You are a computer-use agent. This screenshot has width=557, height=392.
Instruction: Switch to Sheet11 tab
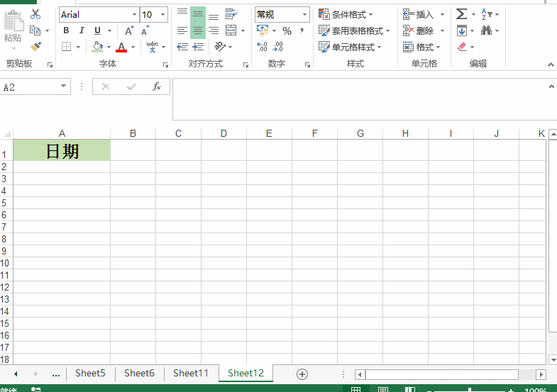tap(191, 373)
